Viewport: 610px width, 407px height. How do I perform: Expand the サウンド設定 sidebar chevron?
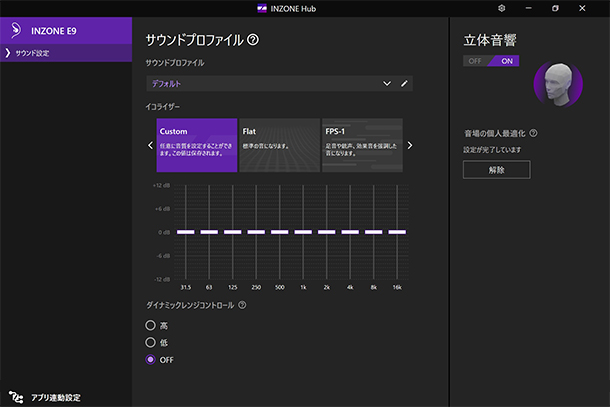pos(7,53)
